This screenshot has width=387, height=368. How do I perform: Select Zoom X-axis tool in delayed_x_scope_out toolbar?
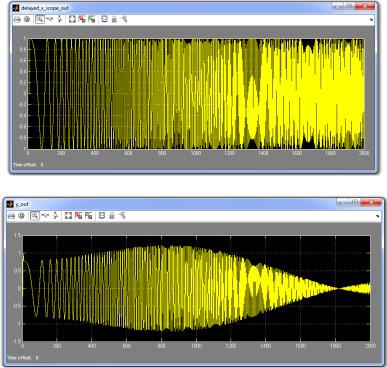click(x=50, y=19)
